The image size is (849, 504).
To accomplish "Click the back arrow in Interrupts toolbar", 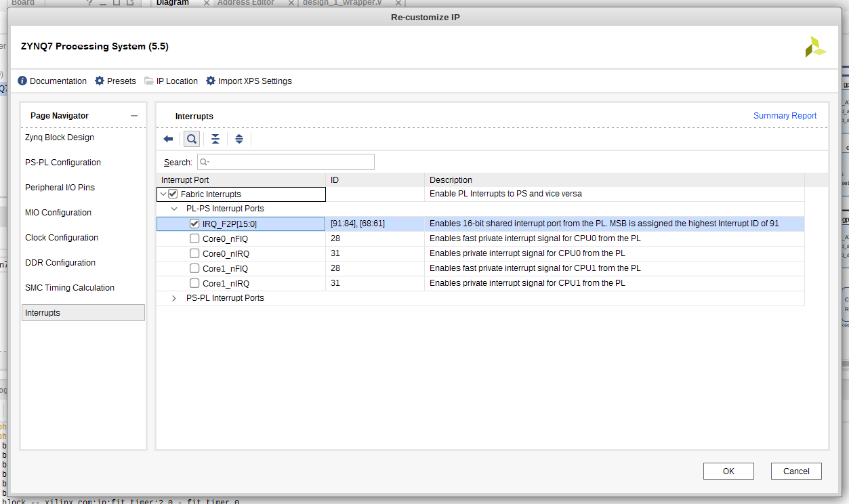I will click(169, 139).
